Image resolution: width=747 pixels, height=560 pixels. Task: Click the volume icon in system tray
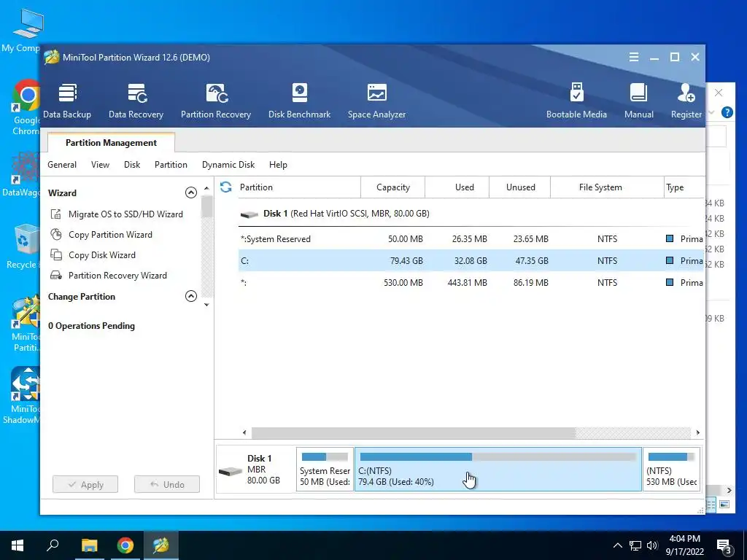click(x=652, y=545)
